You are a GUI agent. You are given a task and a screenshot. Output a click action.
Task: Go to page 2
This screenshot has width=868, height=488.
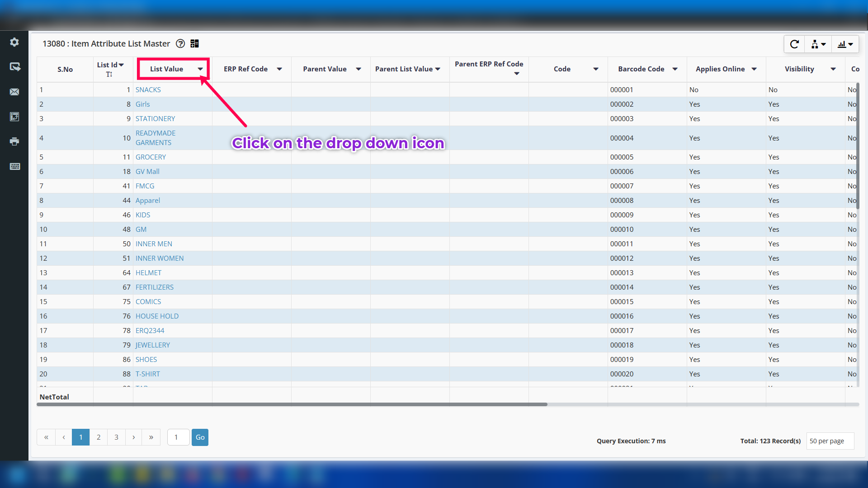click(99, 437)
